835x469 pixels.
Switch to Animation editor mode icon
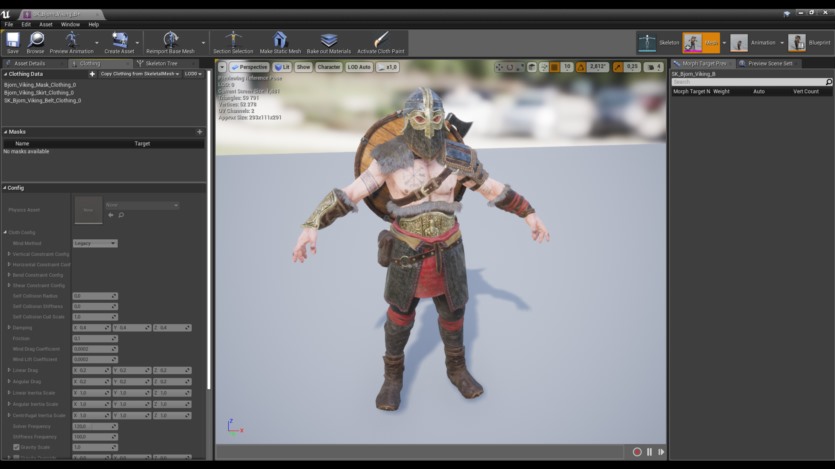coord(739,43)
